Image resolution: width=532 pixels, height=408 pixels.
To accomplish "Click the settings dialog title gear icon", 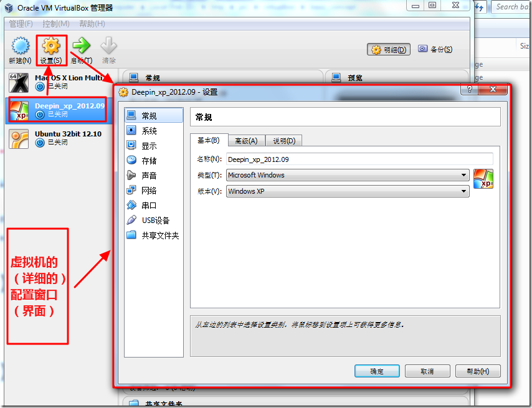I will [x=123, y=92].
